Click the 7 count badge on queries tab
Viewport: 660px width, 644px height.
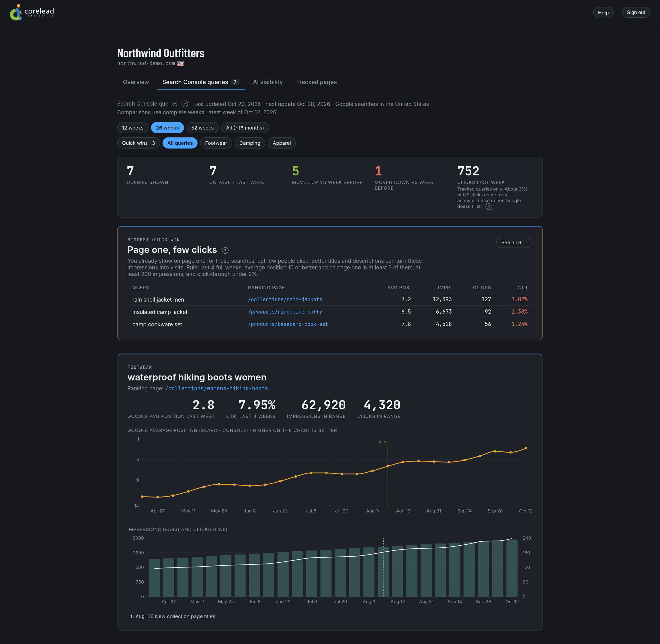tap(235, 82)
